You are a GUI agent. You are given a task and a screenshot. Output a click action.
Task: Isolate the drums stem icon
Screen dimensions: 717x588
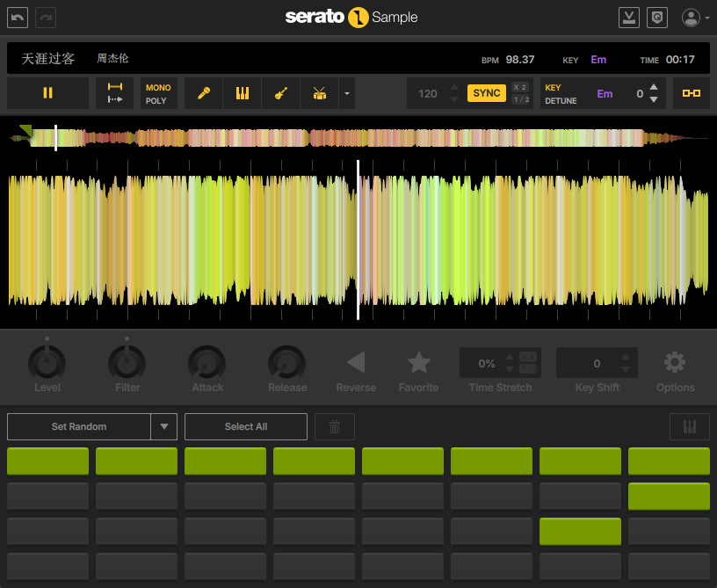click(x=319, y=93)
